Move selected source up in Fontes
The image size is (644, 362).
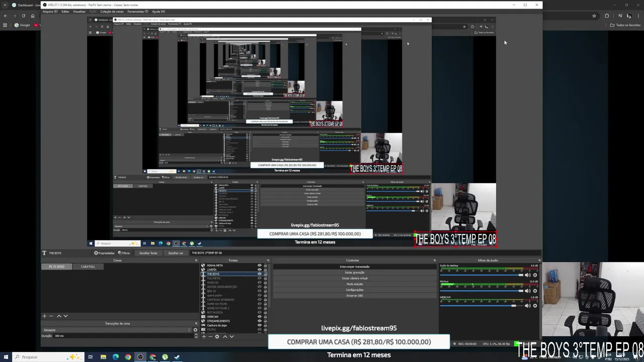point(225,336)
